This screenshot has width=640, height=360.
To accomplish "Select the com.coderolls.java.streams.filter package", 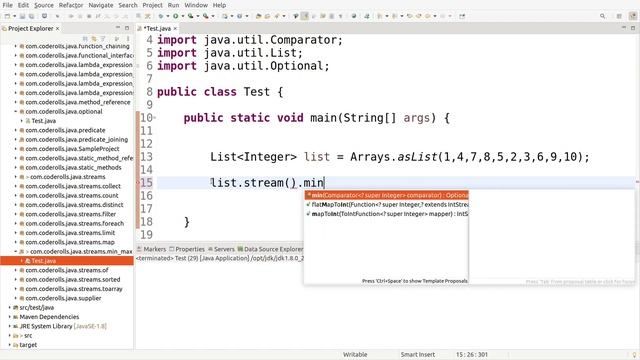I will [x=71, y=214].
